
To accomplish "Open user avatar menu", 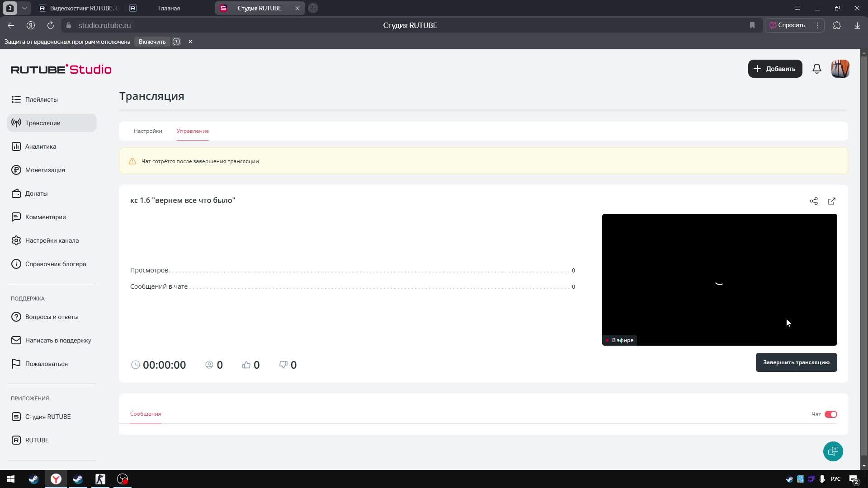I will coord(840,69).
